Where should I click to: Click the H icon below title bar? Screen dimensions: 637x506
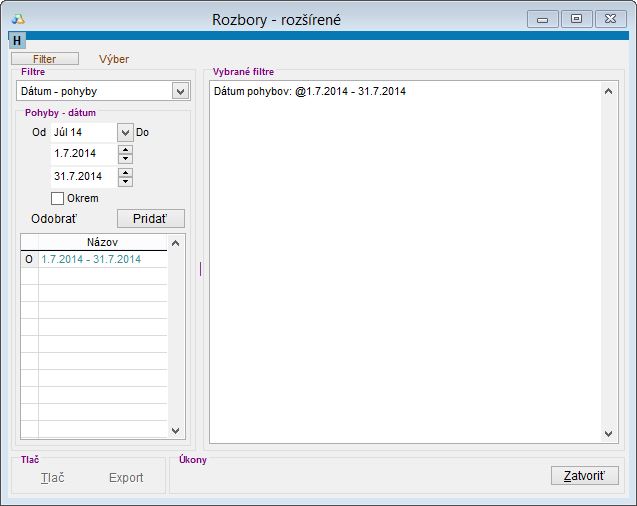pyautogui.click(x=17, y=40)
